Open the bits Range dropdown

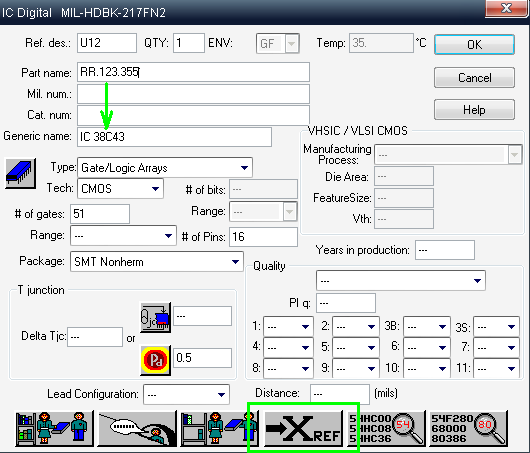(263, 212)
